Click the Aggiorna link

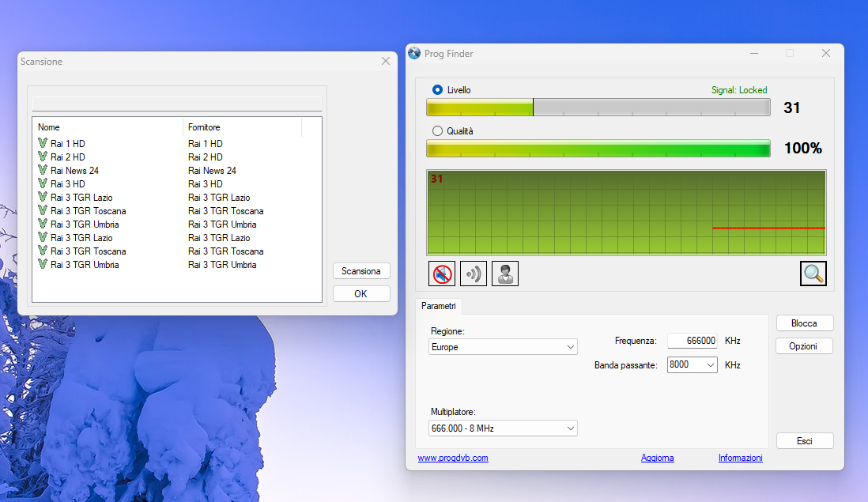[657, 458]
